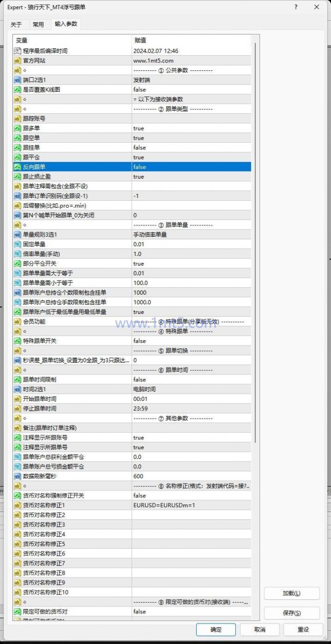Switch to the 关于 tab

pos(16,25)
